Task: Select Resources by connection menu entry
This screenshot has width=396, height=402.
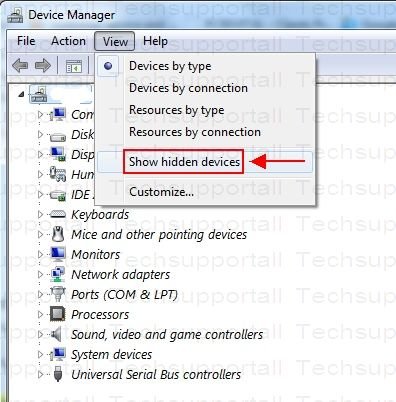Action: [195, 132]
